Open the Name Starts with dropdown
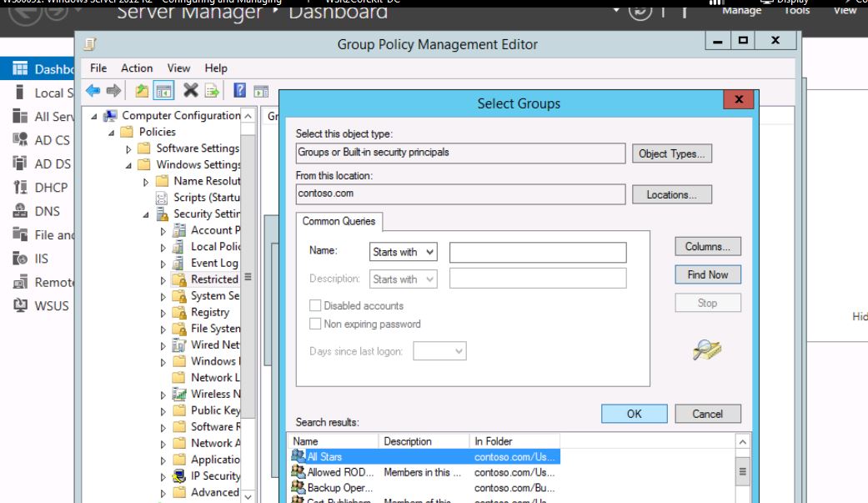This screenshot has height=503, width=868. (403, 252)
